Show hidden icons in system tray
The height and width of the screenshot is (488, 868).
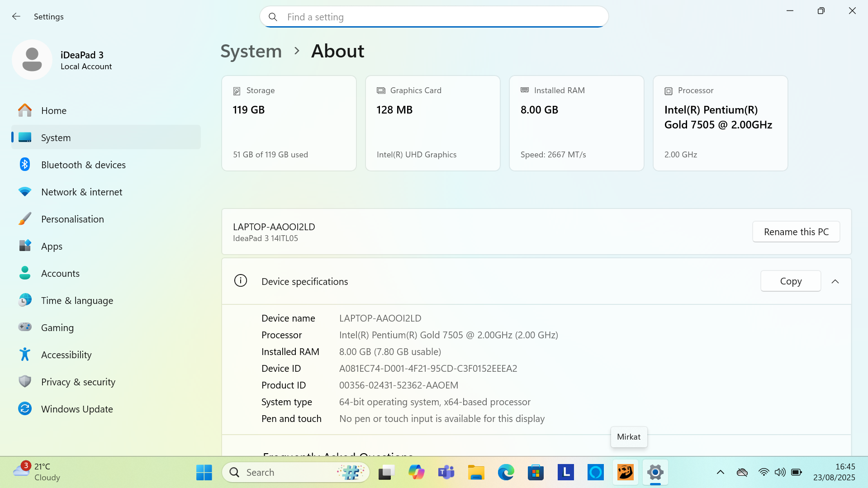[x=721, y=473]
